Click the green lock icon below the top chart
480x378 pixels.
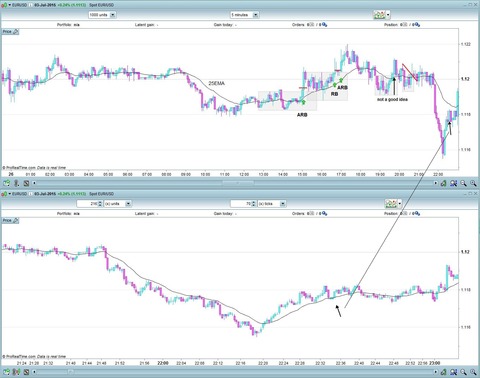(444, 183)
